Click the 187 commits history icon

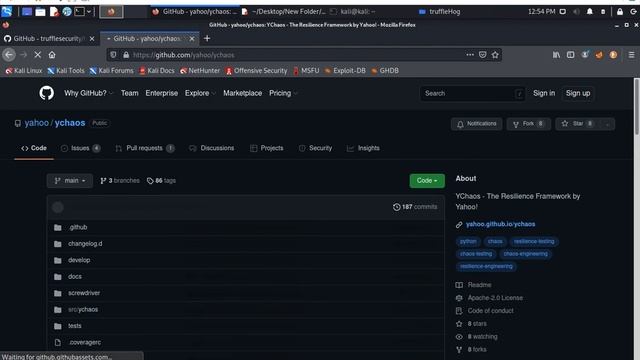tap(396, 207)
